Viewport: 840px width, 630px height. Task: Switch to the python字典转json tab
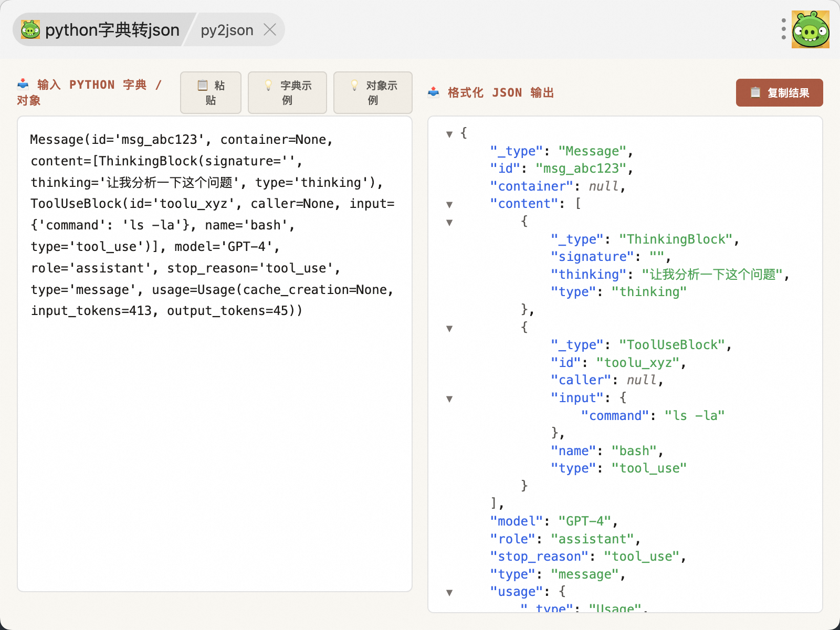tap(112, 30)
